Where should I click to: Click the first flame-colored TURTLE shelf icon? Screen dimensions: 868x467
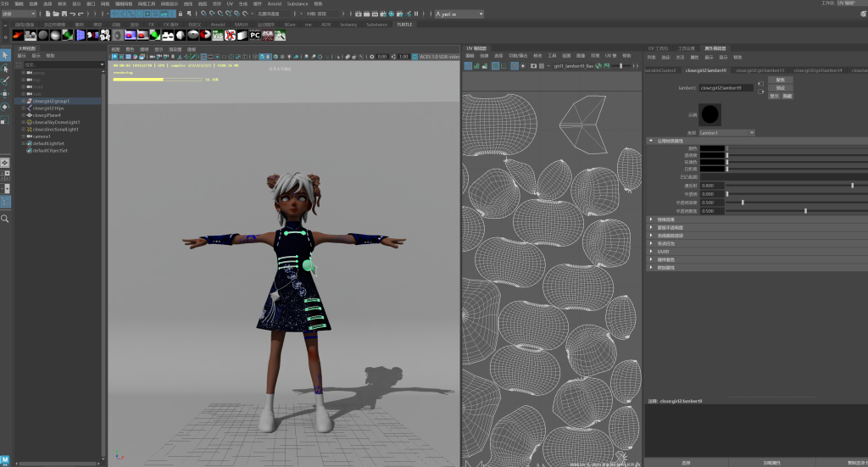coord(19,35)
